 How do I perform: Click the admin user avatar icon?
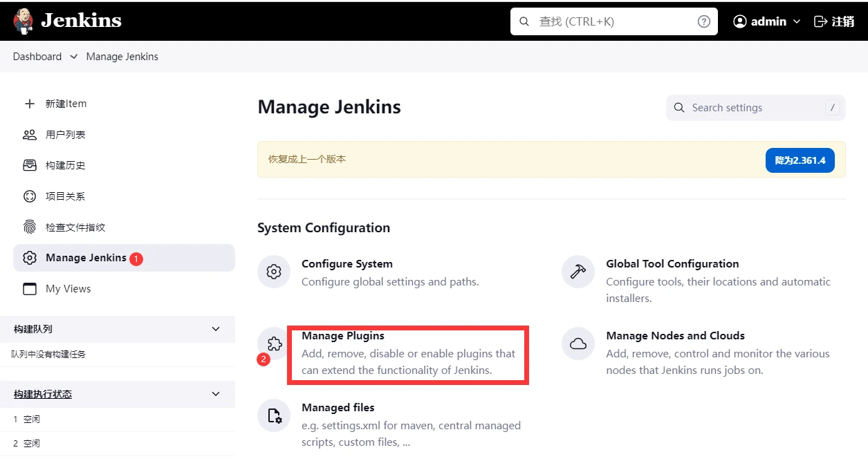tap(740, 21)
